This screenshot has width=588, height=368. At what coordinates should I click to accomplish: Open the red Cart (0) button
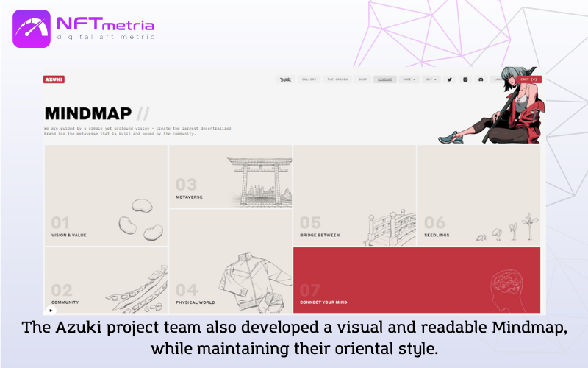click(x=528, y=79)
